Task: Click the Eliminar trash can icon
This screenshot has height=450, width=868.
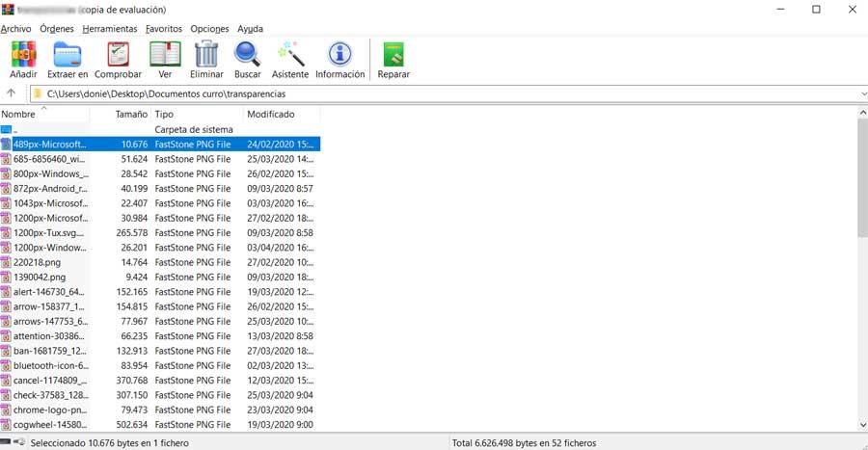Action: coord(206,54)
